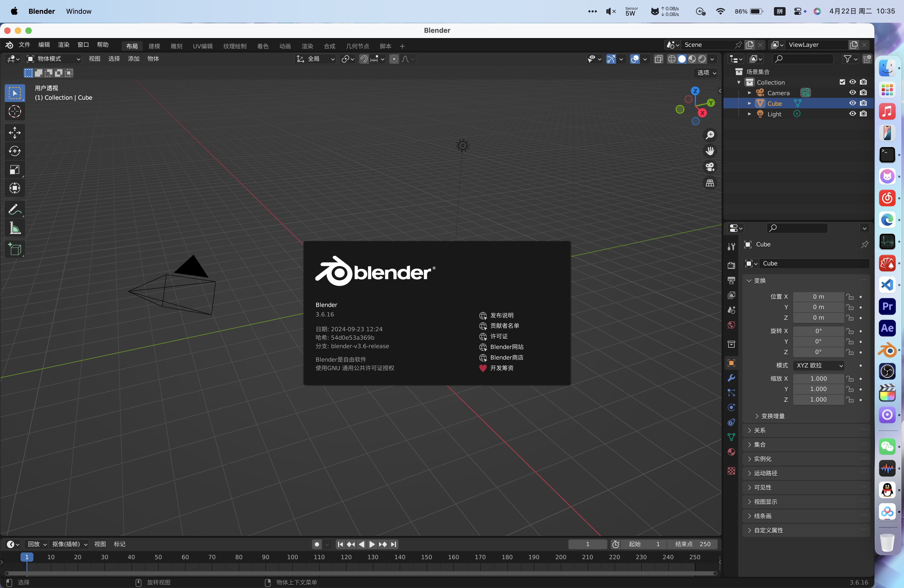
Task: Toggle camera view in viewport
Action: point(709,167)
